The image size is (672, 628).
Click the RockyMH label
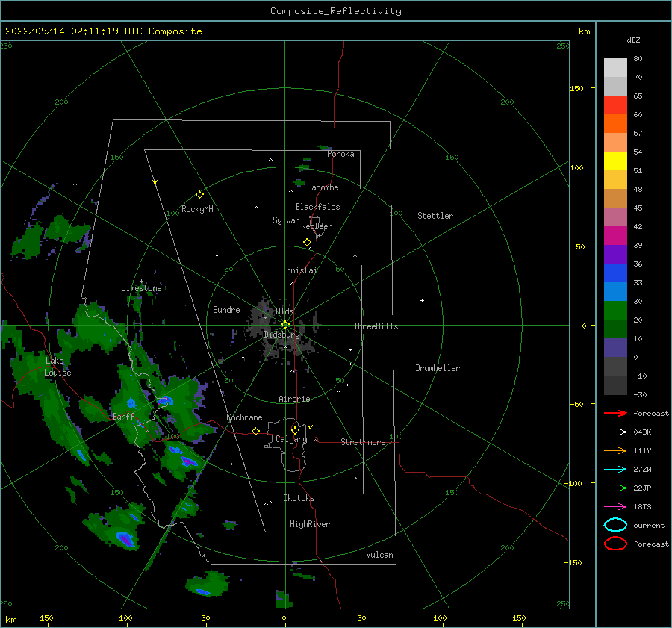(x=197, y=209)
